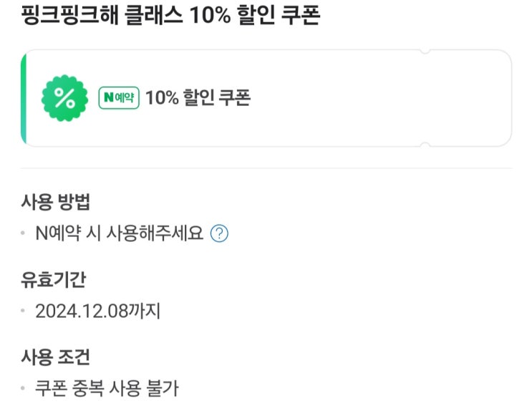Image resolution: width=532 pixels, height=406 pixels.
Task: Click the divider line below the coupon
Action: click(266, 169)
